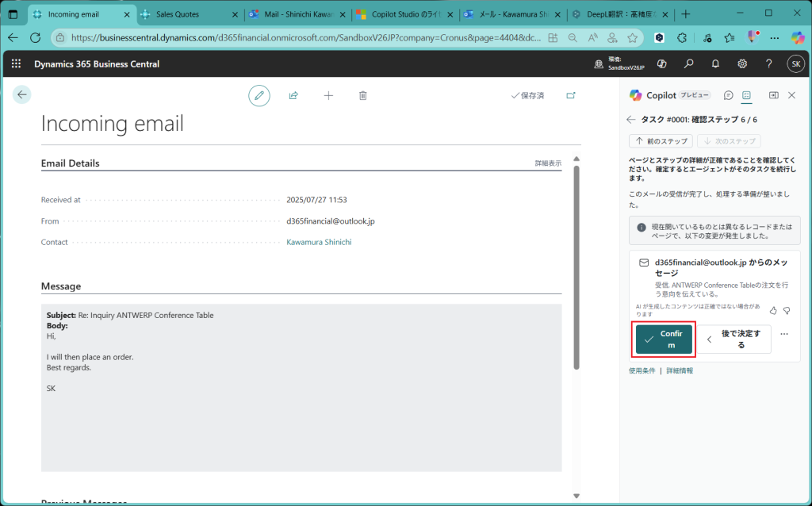Click the Received at value 2025/07/27 11:53
This screenshot has height=506, width=812.
pyautogui.click(x=316, y=200)
